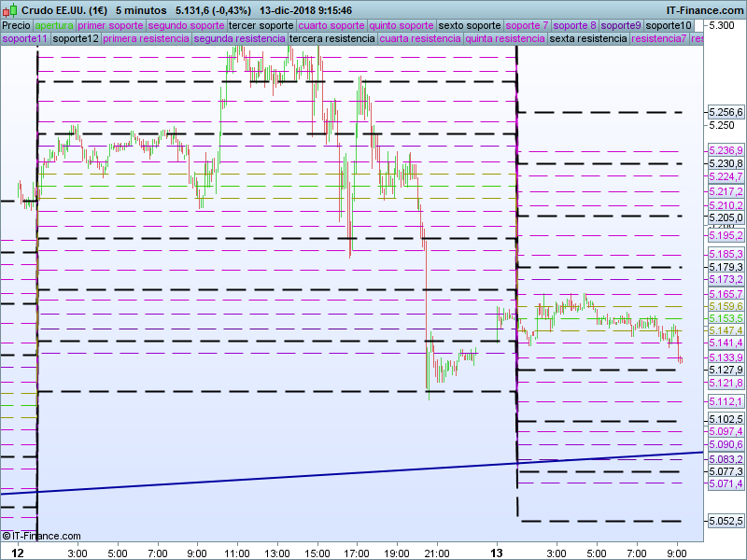747x560 pixels.
Task: Click the 5.256,6 price tag on axis
Action: click(726, 112)
